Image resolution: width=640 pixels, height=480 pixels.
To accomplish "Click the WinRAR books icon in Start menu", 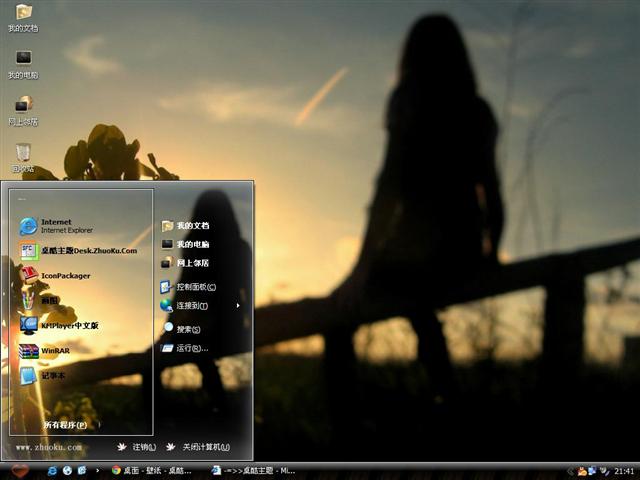I will tap(29, 351).
